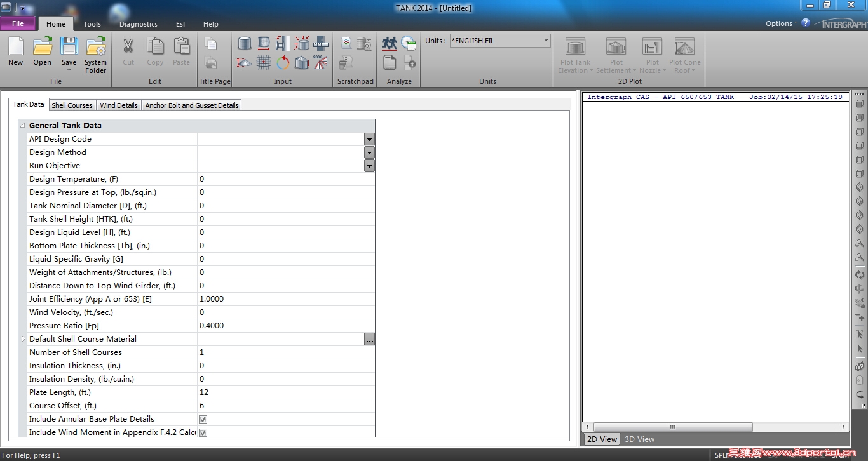This screenshot has height=461, width=868.
Task: Click the Joint Efficiency value 1.0000
Action: coord(286,299)
